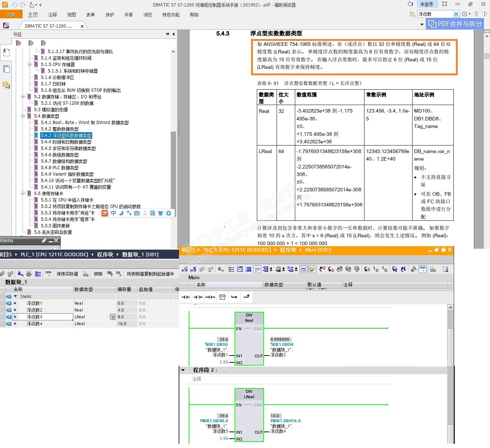Select the hand tool in quick access bar
This screenshot has width=490, height=448.
point(32,5)
